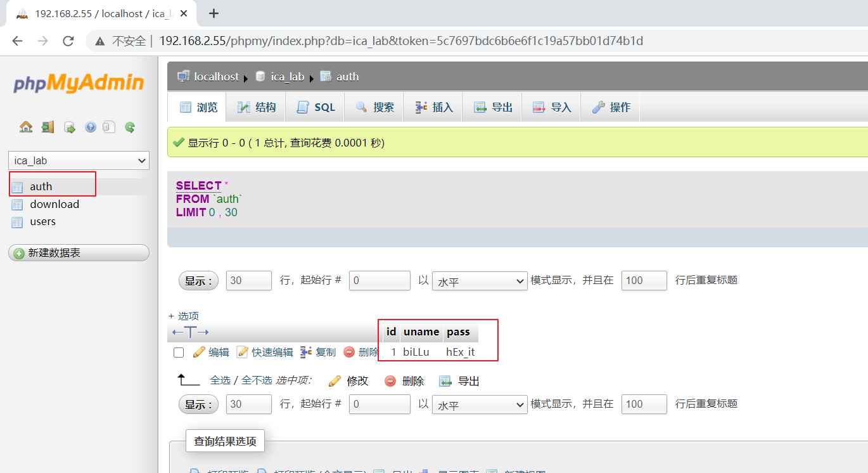Viewport: 868px width, 473px height.
Task: Click the 新建数据表 create table button
Action: (79, 253)
